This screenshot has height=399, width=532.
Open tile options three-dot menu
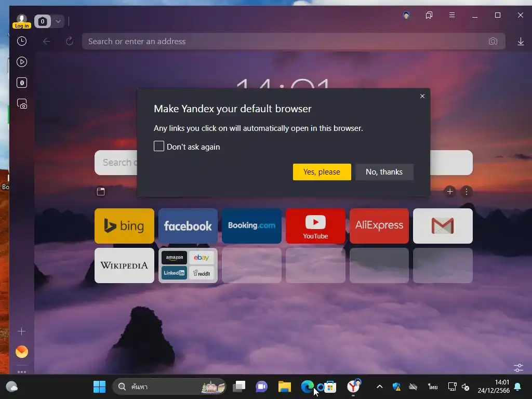(x=467, y=192)
